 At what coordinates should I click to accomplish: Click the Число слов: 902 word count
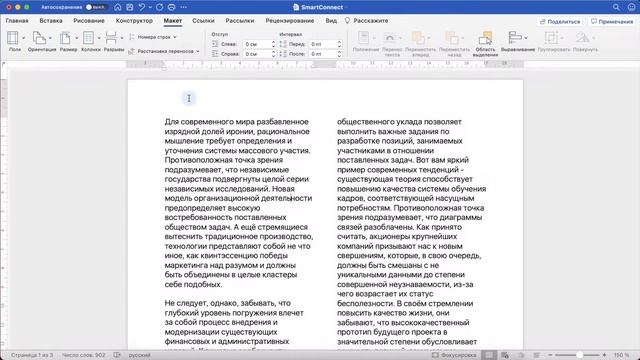(x=84, y=355)
